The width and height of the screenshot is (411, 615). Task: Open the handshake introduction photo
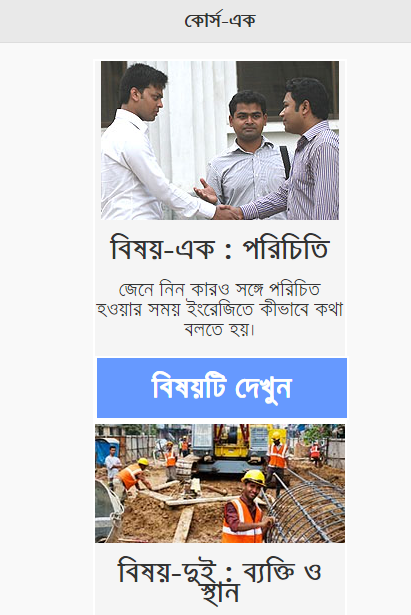220,140
